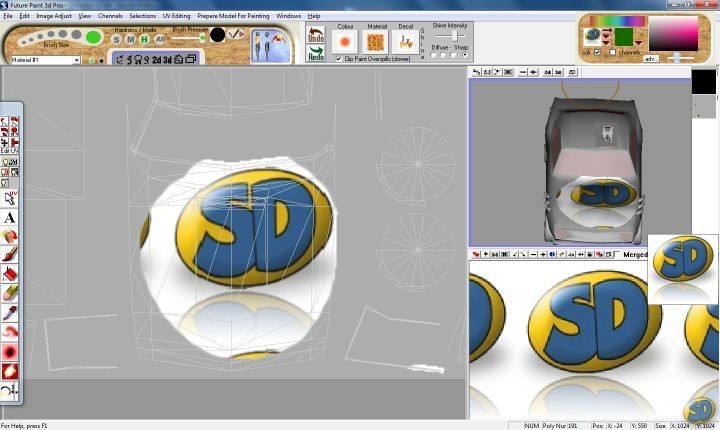This screenshot has width=720, height=430.
Task: Toggle the colr checkbox
Action: [x=597, y=52]
